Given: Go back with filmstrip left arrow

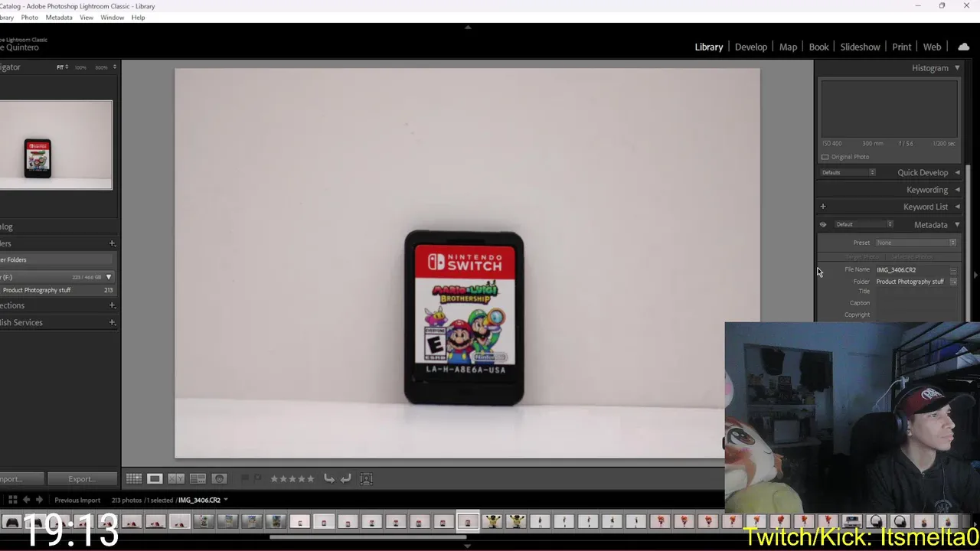Looking at the screenshot, I should [x=26, y=500].
